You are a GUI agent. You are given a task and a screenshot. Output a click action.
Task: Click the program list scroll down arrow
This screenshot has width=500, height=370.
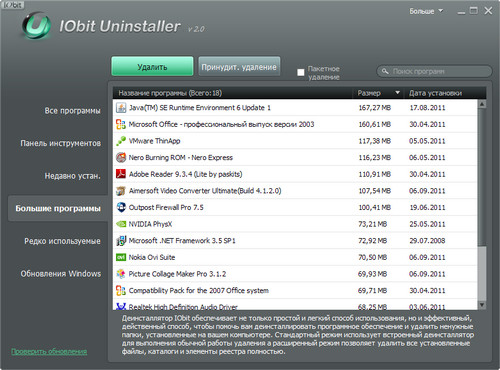(x=482, y=305)
